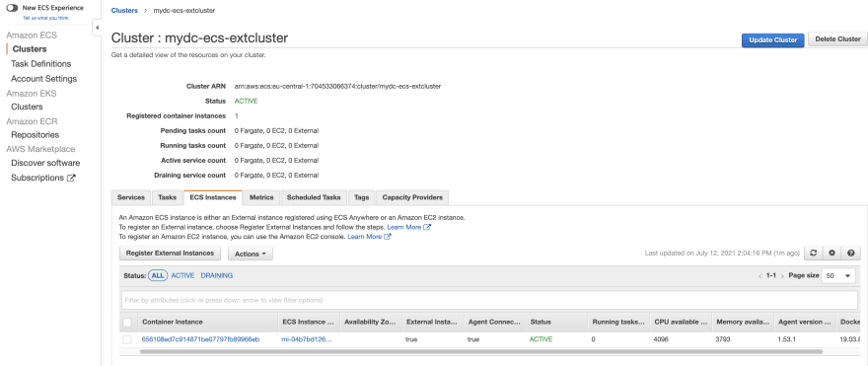Image resolution: width=868 pixels, height=366 pixels.
Task: Open Clusters under Amazon ECS
Action: 30,49
